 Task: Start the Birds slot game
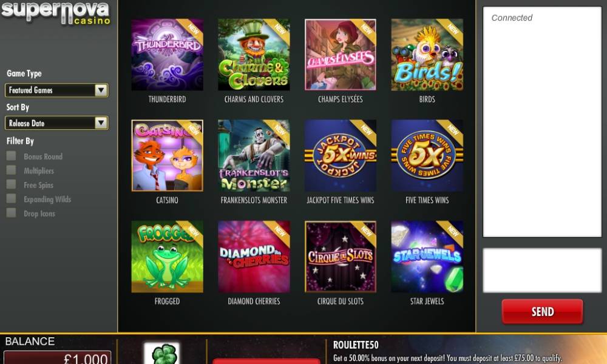click(427, 55)
